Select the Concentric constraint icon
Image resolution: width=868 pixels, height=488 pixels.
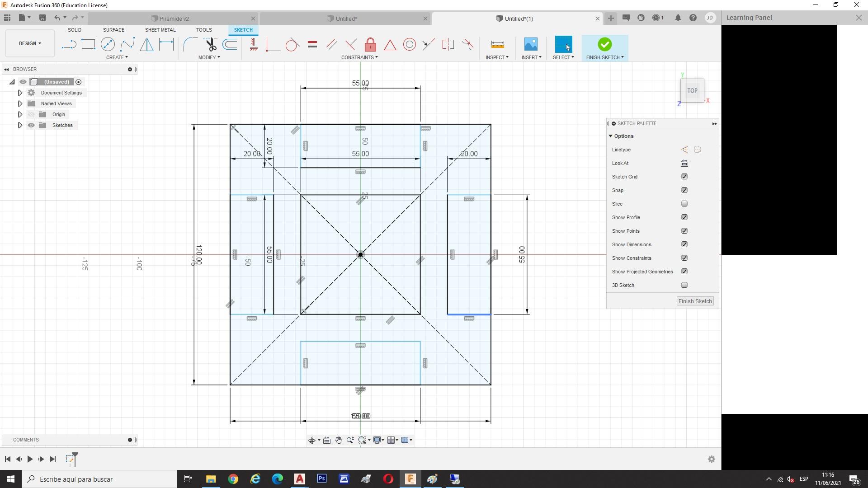pos(409,44)
